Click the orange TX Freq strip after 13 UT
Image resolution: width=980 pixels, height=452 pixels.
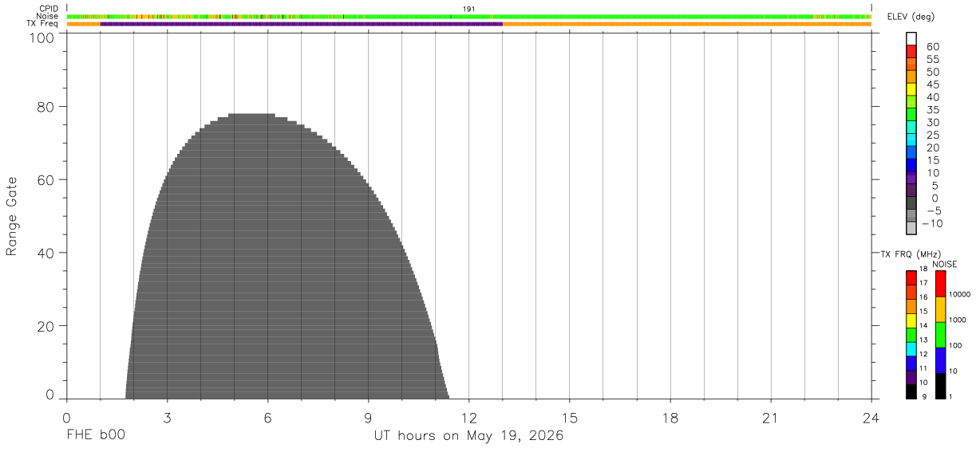point(686,24)
